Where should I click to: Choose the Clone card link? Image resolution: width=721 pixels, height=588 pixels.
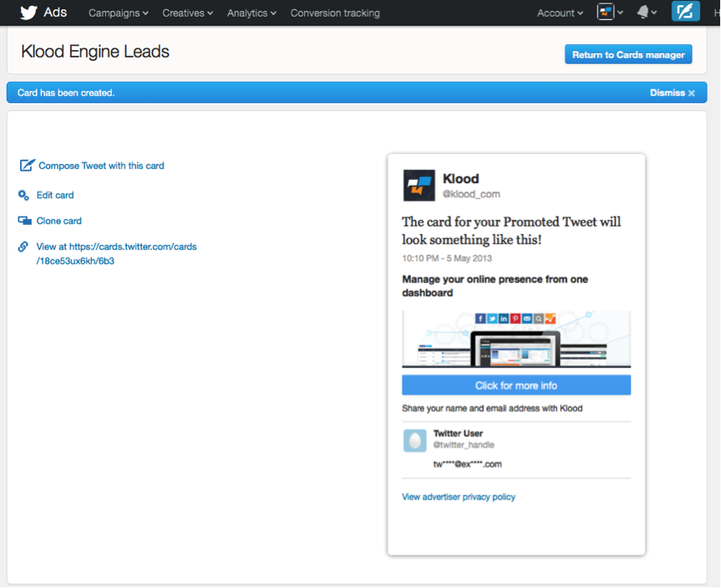[x=59, y=221]
